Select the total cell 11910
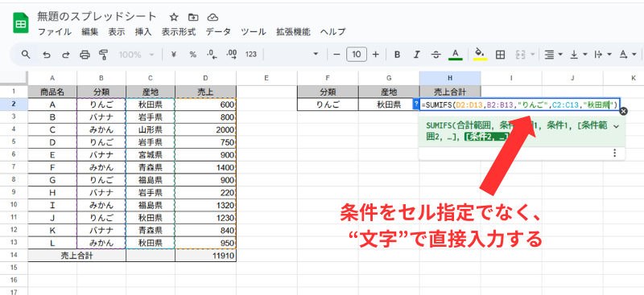This screenshot has width=644, height=295. 205,256
